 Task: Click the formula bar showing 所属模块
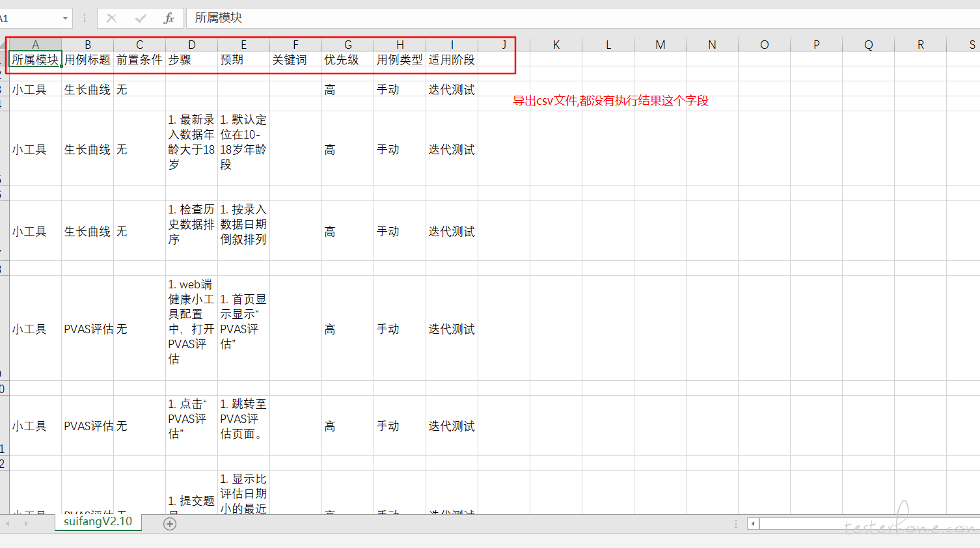click(x=582, y=18)
